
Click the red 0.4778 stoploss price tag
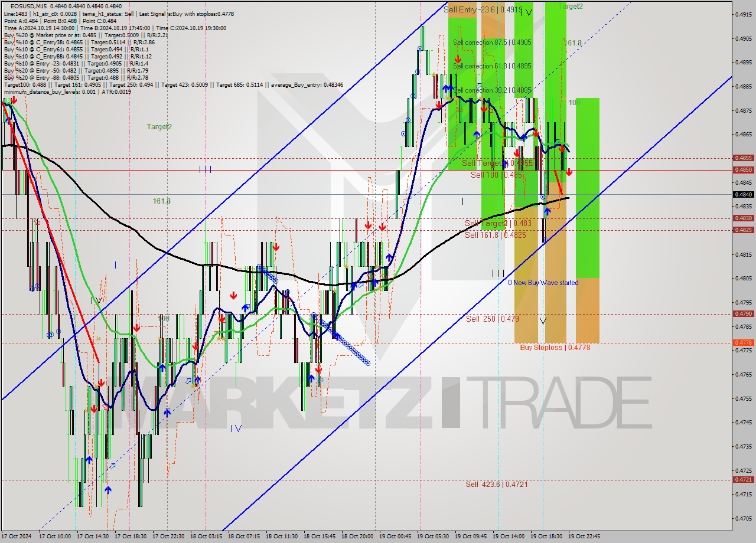coord(743,342)
